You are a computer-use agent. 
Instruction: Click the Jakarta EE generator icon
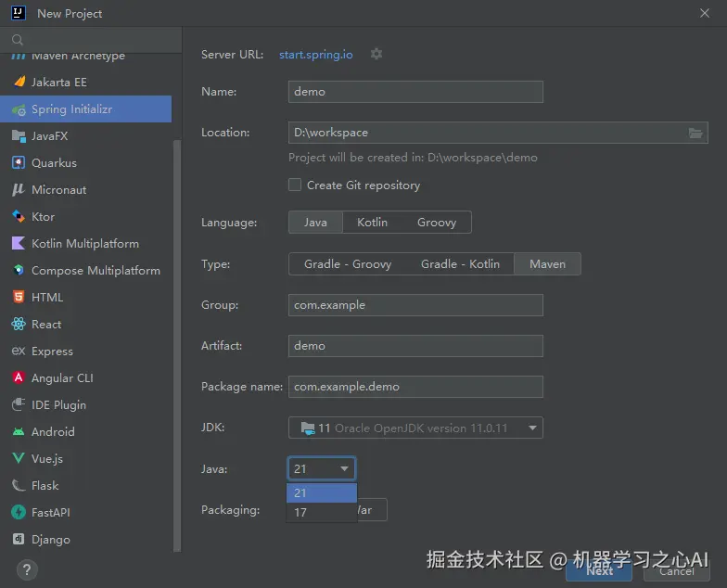click(19, 82)
